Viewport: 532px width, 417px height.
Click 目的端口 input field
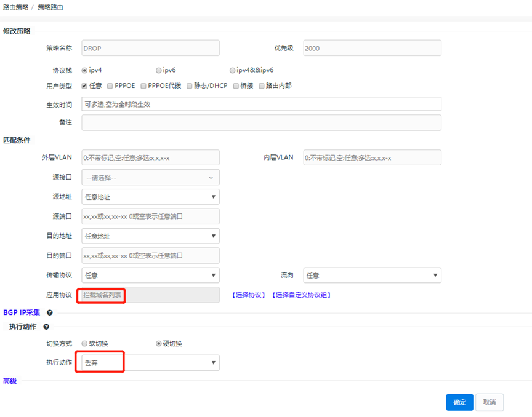click(151, 256)
